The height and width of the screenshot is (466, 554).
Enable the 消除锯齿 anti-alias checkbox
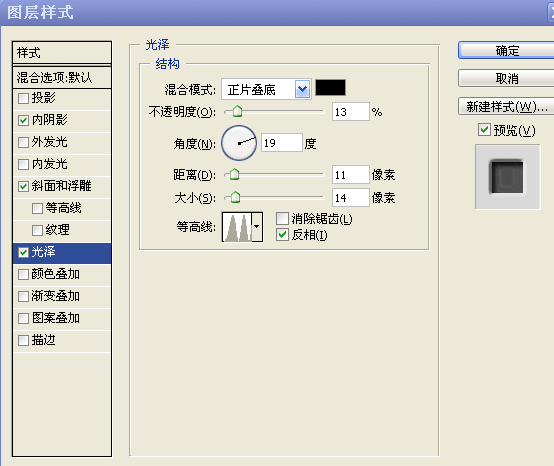[x=282, y=219]
